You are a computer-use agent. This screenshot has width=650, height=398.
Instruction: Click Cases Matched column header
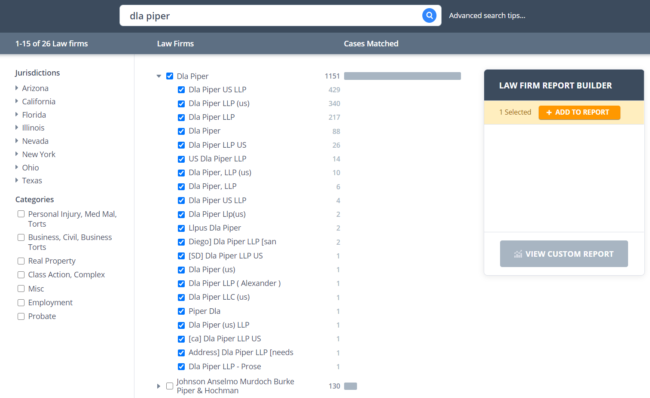click(x=371, y=44)
